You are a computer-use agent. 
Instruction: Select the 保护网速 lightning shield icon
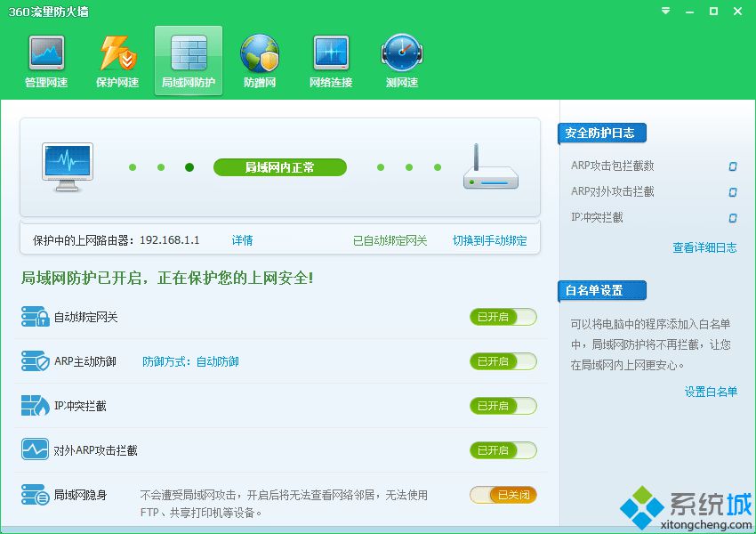[117, 54]
